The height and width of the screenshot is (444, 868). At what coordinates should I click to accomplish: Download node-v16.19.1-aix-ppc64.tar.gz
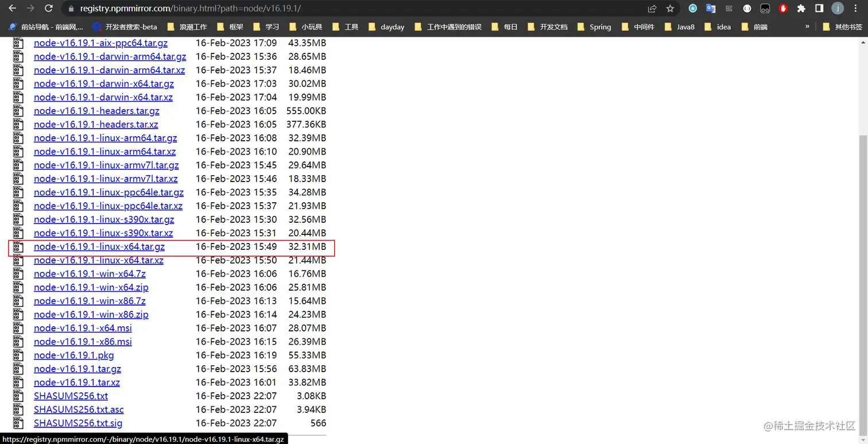[x=101, y=43]
